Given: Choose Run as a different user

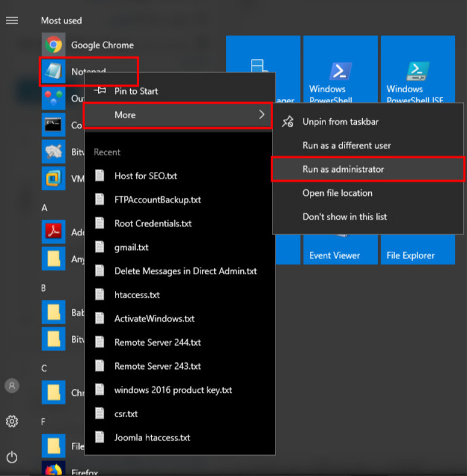Looking at the screenshot, I should (368, 145).
